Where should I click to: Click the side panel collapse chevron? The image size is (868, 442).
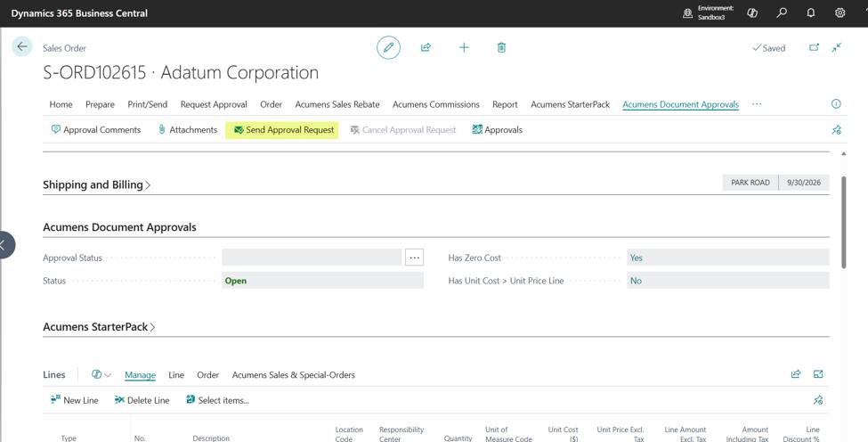click(x=4, y=244)
